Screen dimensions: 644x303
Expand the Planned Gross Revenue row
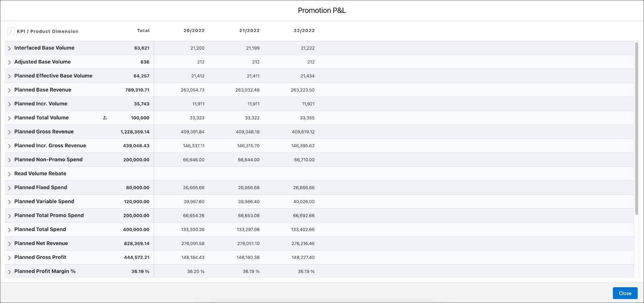click(9, 132)
